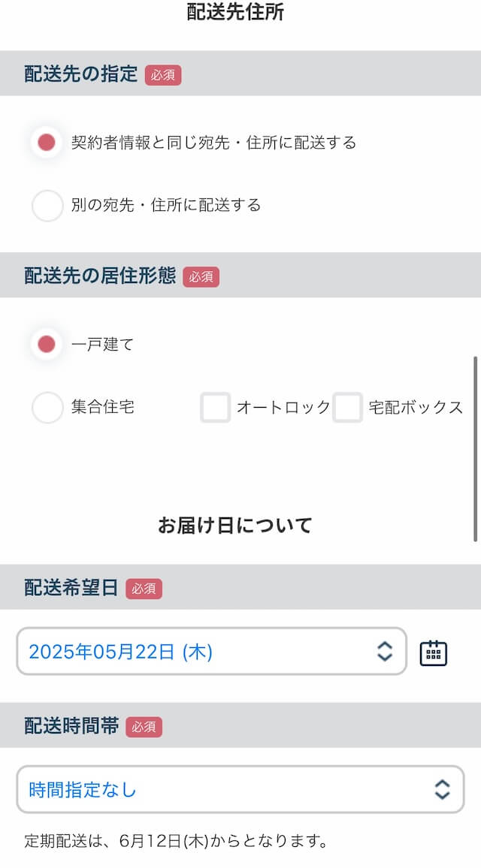Select the '一戸建て' radio button
The image size is (481, 868).
[x=47, y=345]
